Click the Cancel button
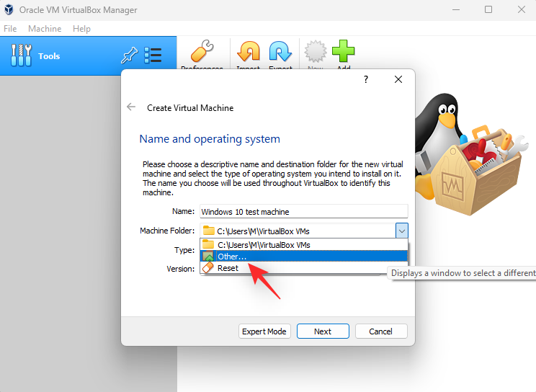Screen dimensions: 536x392 381,331
